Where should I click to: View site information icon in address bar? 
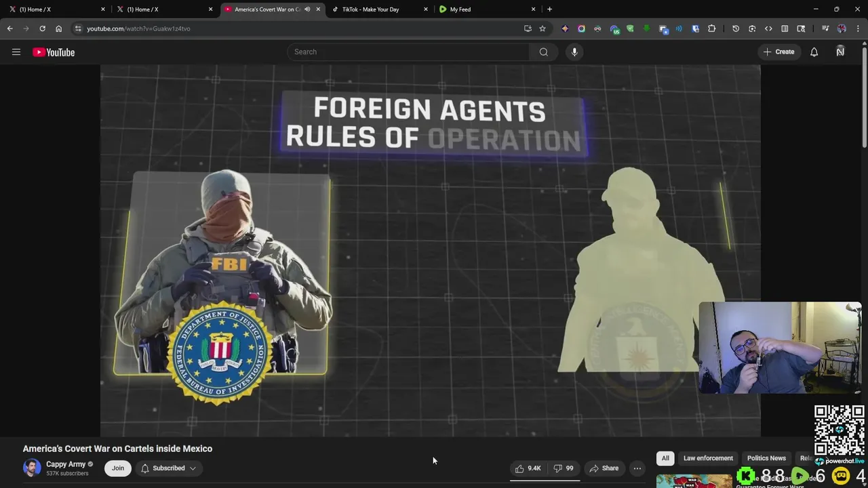pyautogui.click(x=79, y=28)
